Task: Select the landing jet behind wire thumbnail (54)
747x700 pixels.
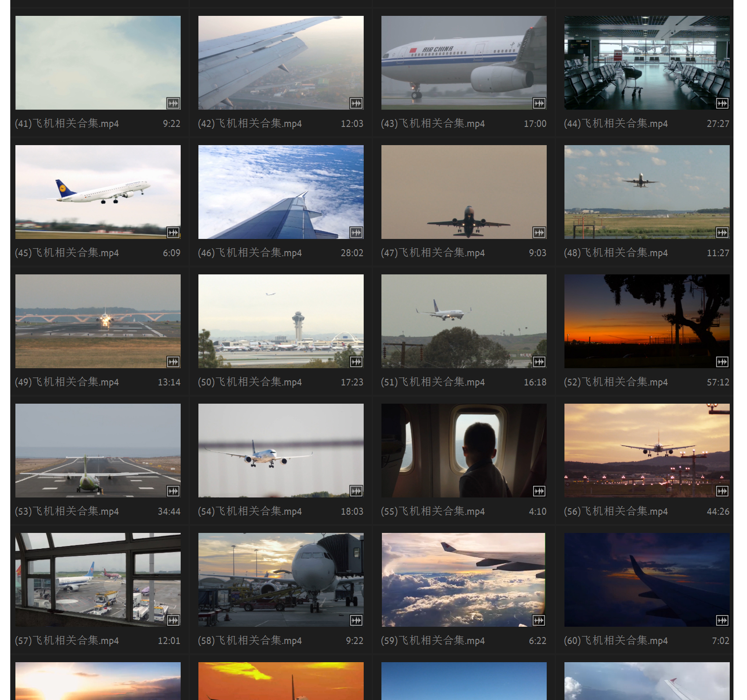Action: (x=281, y=451)
